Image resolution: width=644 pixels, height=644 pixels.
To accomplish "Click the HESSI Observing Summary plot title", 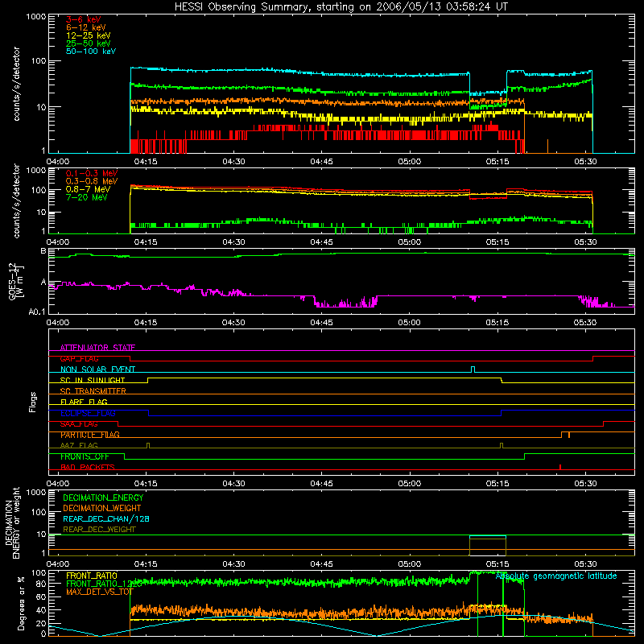I will 341,6.
